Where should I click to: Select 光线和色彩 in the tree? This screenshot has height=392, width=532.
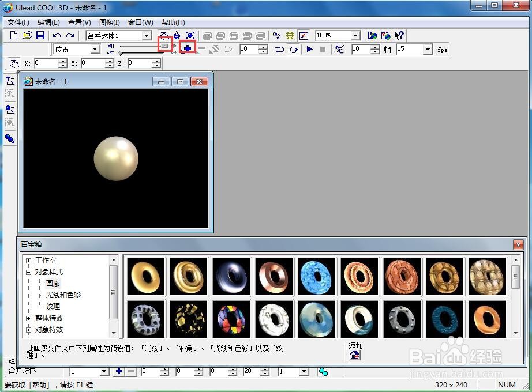tap(63, 295)
